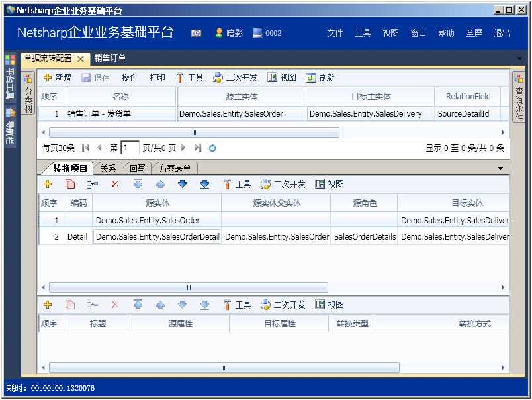Move row down in 转换项目 toolbar
532x400 pixels.
[182, 184]
